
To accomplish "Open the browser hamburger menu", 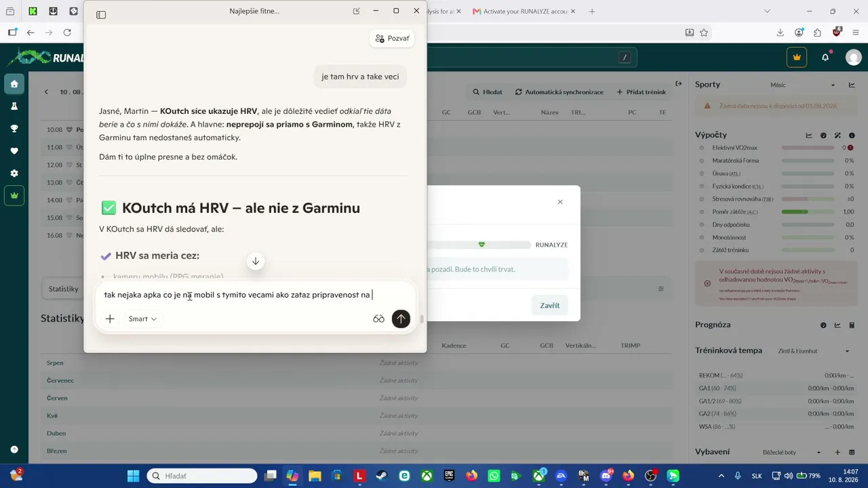I will 855,33.
